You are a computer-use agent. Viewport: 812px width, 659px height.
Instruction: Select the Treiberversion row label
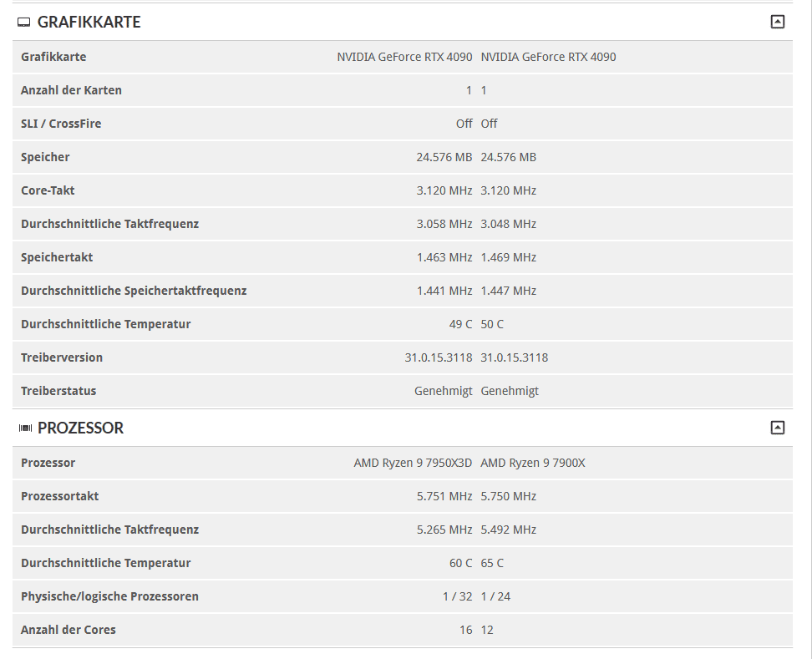point(62,357)
